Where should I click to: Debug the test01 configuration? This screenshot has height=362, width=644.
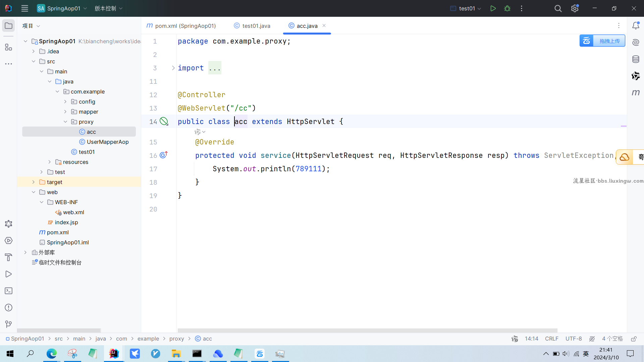[507, 8]
